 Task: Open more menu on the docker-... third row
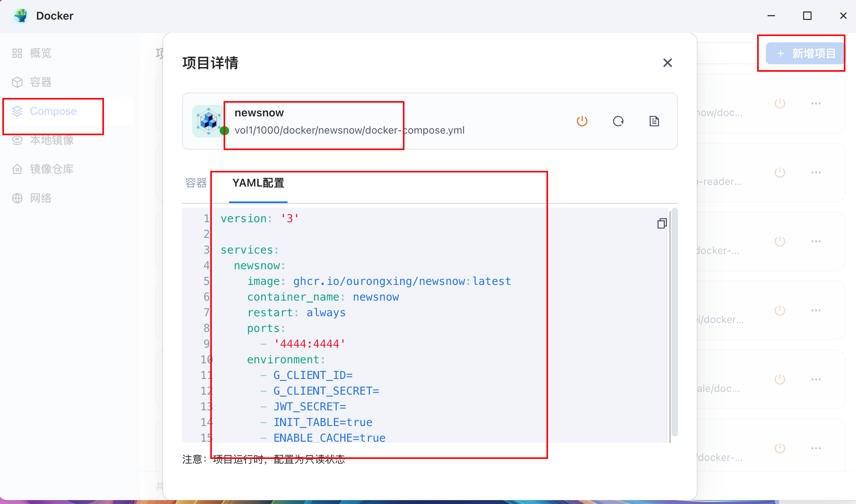tap(816, 241)
